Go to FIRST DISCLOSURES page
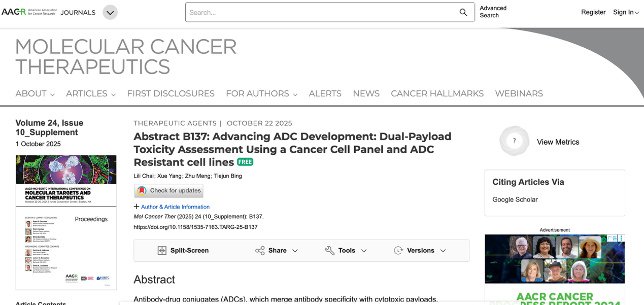The width and height of the screenshot is (644, 305). pos(171,94)
